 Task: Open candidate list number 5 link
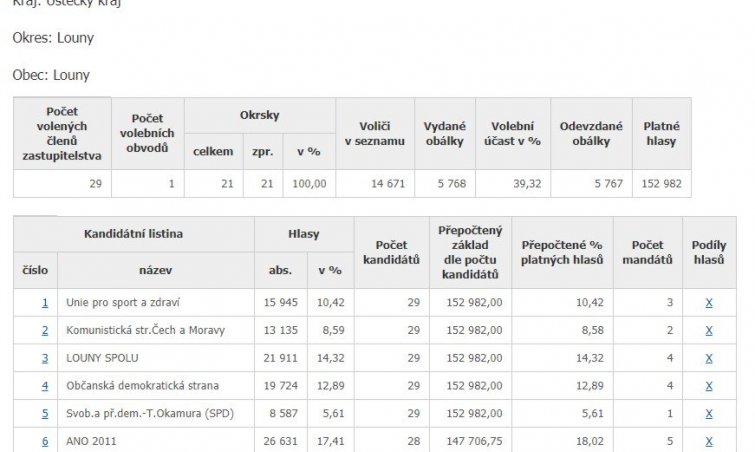point(45,413)
